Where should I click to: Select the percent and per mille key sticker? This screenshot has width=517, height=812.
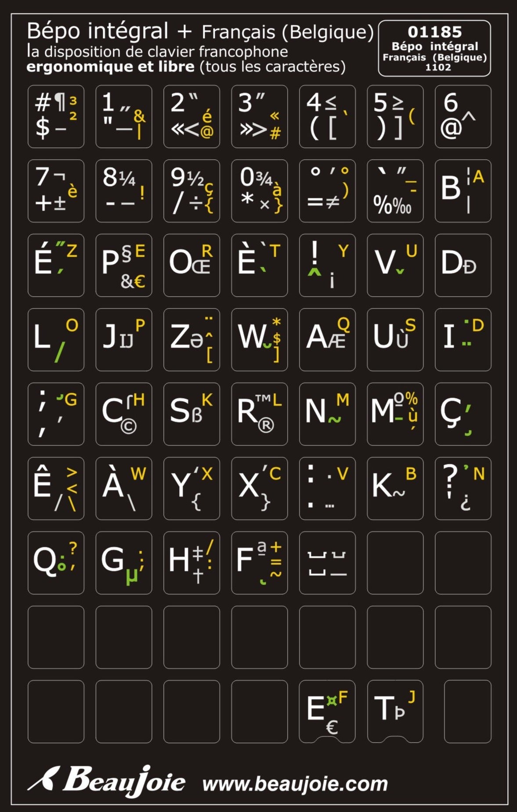[395, 190]
